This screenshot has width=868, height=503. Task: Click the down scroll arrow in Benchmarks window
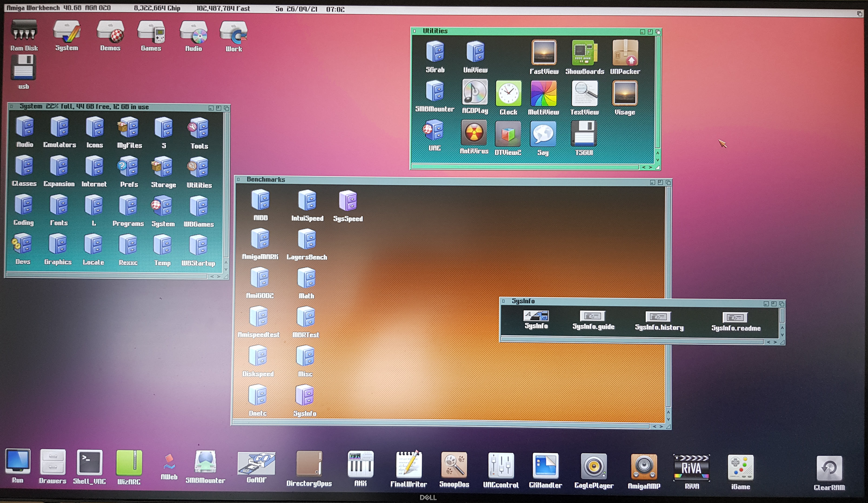pyautogui.click(x=668, y=419)
